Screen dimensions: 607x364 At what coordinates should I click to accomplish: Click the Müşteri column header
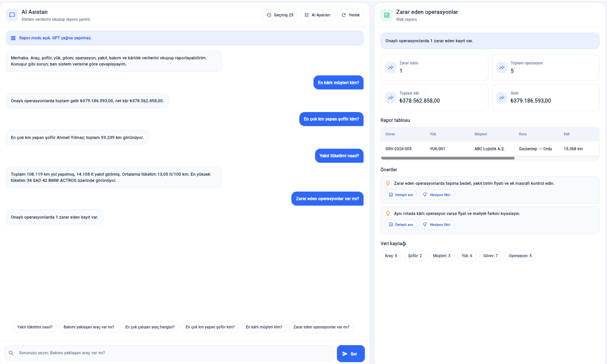coord(480,134)
